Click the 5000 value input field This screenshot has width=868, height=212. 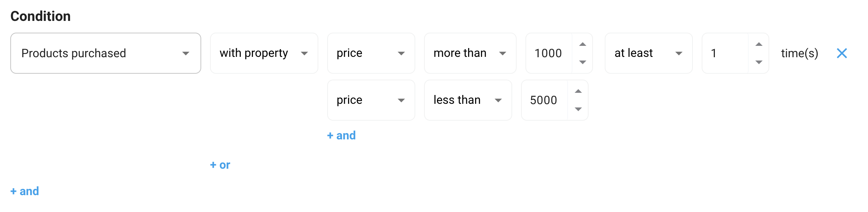point(544,100)
